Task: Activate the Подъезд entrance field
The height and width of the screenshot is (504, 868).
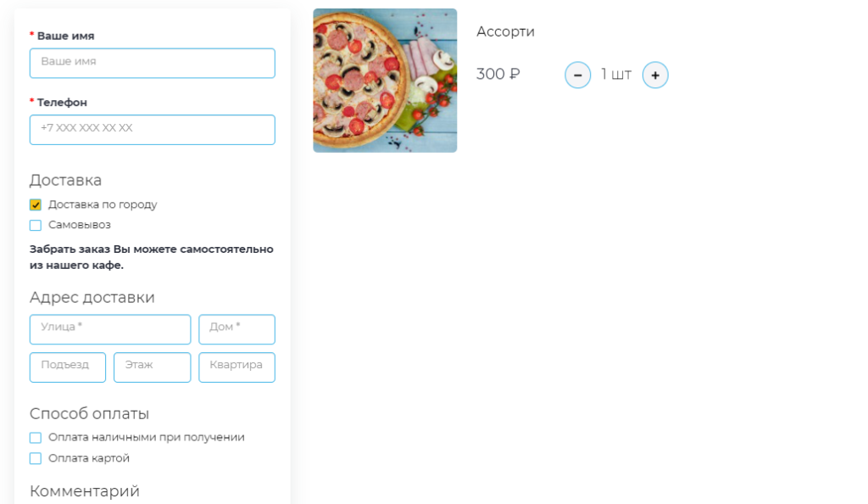Action: click(68, 367)
